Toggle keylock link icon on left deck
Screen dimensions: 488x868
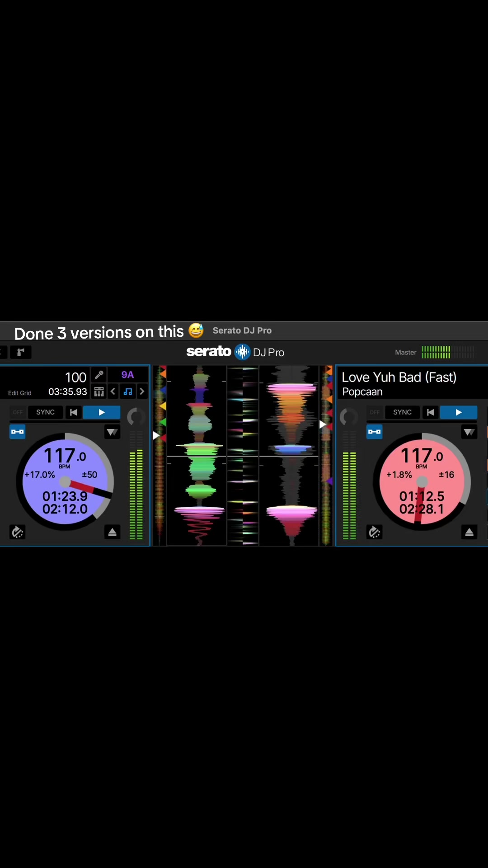[x=18, y=432]
